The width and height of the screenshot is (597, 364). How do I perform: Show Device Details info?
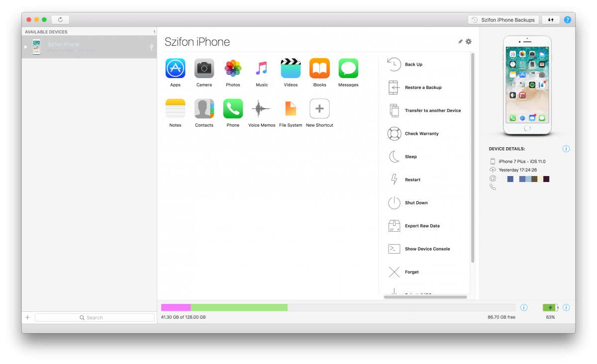566,149
